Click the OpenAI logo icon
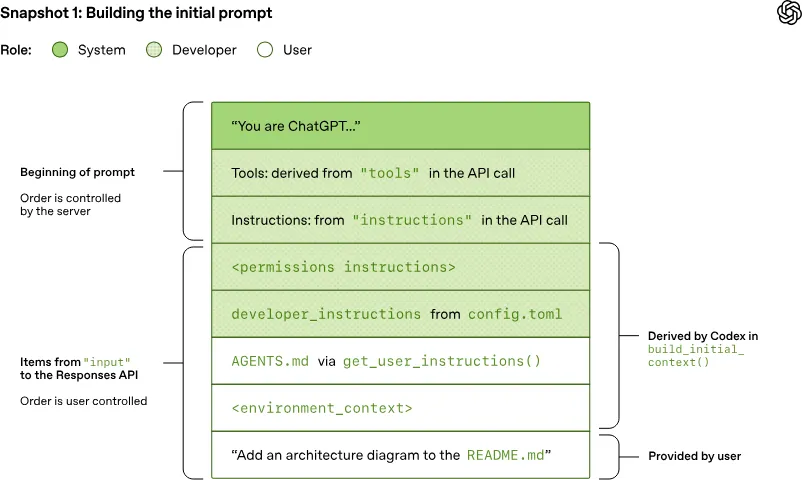Viewport: 802px width, 480px height. coord(787,13)
